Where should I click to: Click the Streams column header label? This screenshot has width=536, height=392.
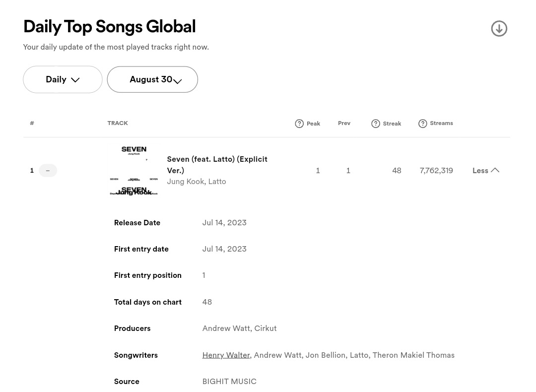point(441,123)
